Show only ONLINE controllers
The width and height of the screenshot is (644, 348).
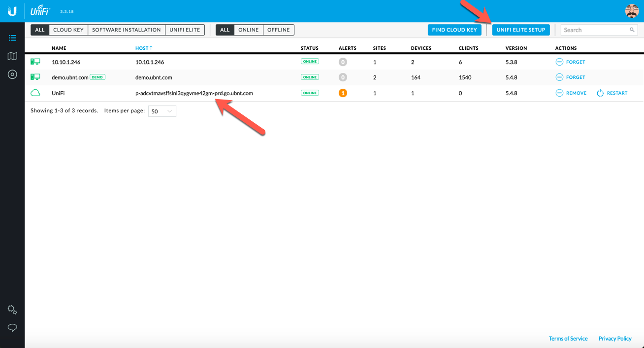pyautogui.click(x=249, y=30)
